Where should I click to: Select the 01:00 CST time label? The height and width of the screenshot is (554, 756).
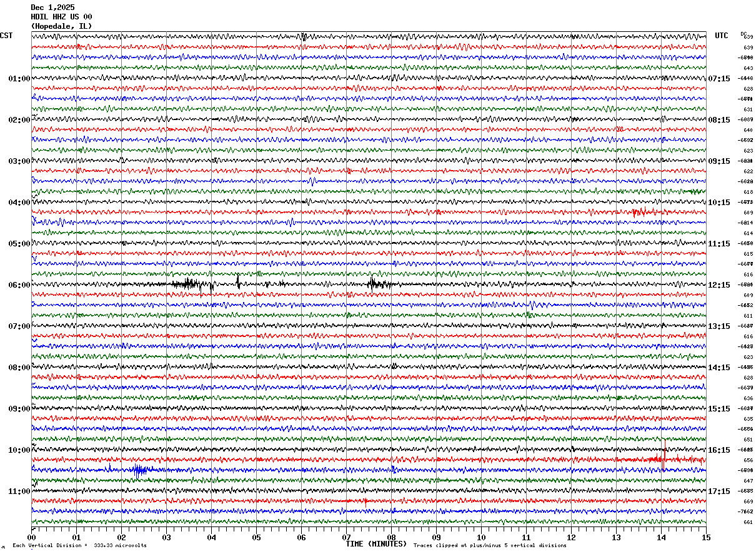tap(19, 79)
